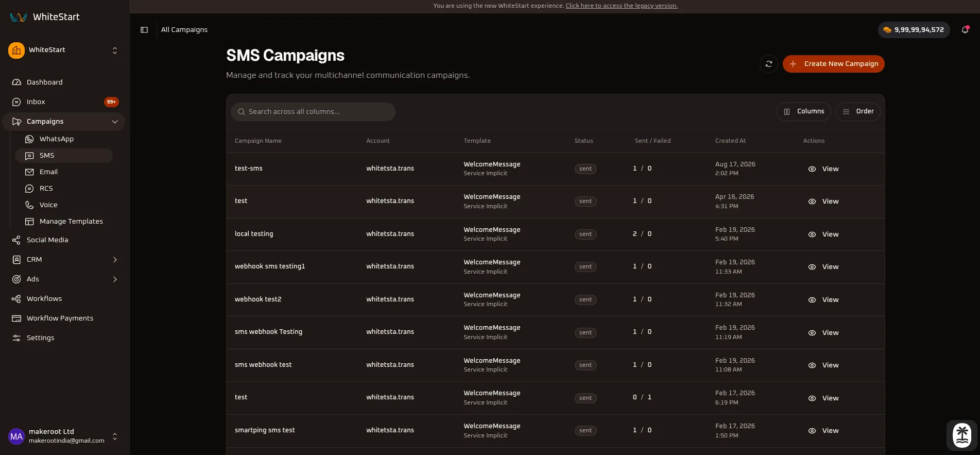Click the refresh campaigns icon

(x=769, y=64)
